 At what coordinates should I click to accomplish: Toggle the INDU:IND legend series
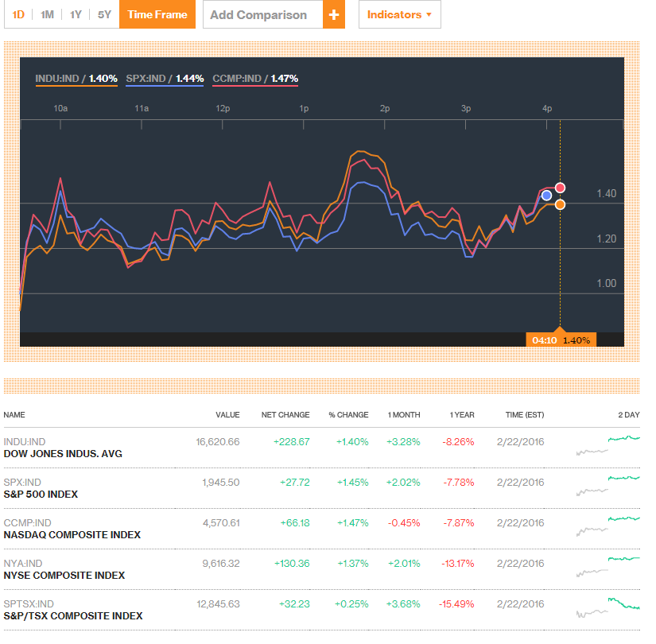(x=76, y=79)
